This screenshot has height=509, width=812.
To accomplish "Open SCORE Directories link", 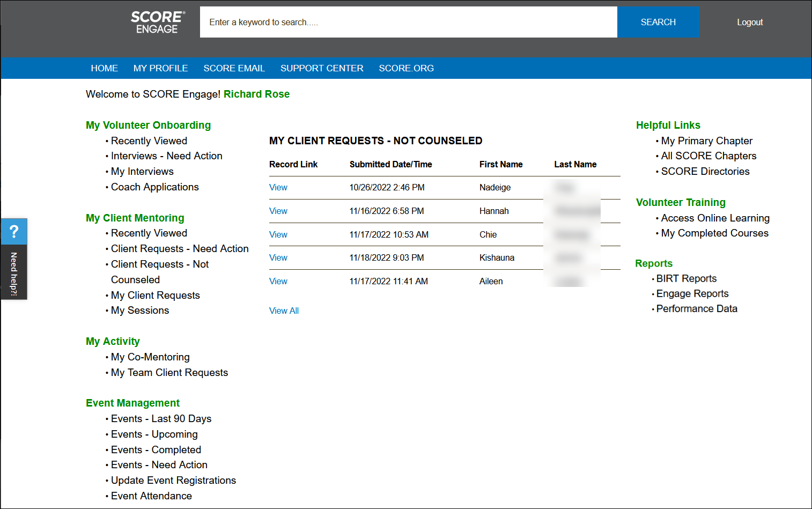I will coord(705,171).
